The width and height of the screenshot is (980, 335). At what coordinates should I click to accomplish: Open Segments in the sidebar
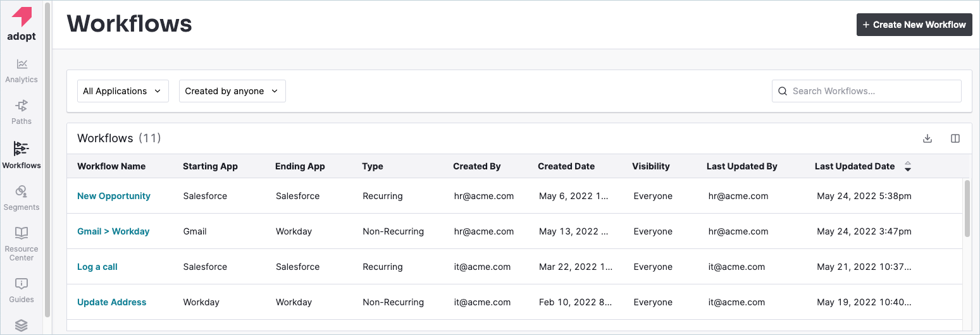[22, 198]
